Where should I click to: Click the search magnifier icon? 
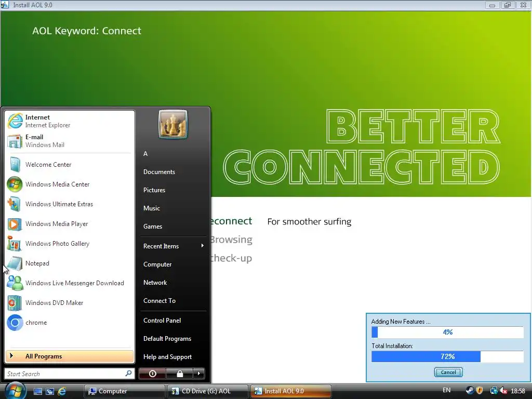(x=128, y=374)
